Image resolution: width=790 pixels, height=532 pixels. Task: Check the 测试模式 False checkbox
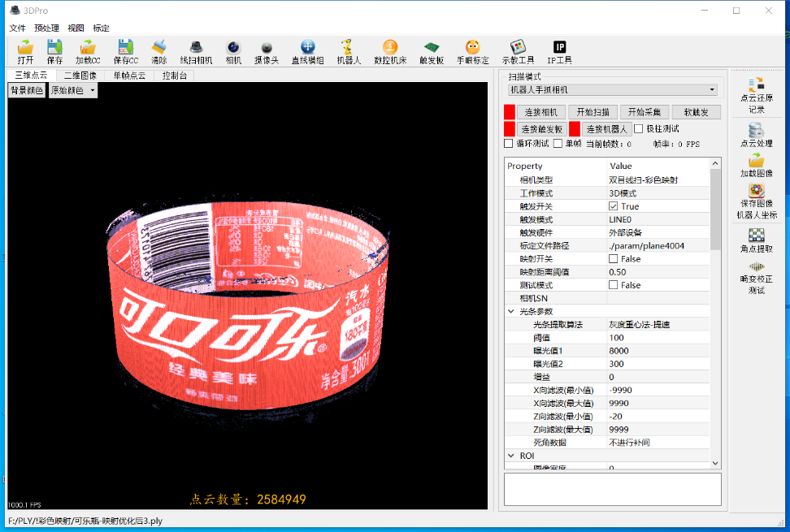click(x=613, y=285)
